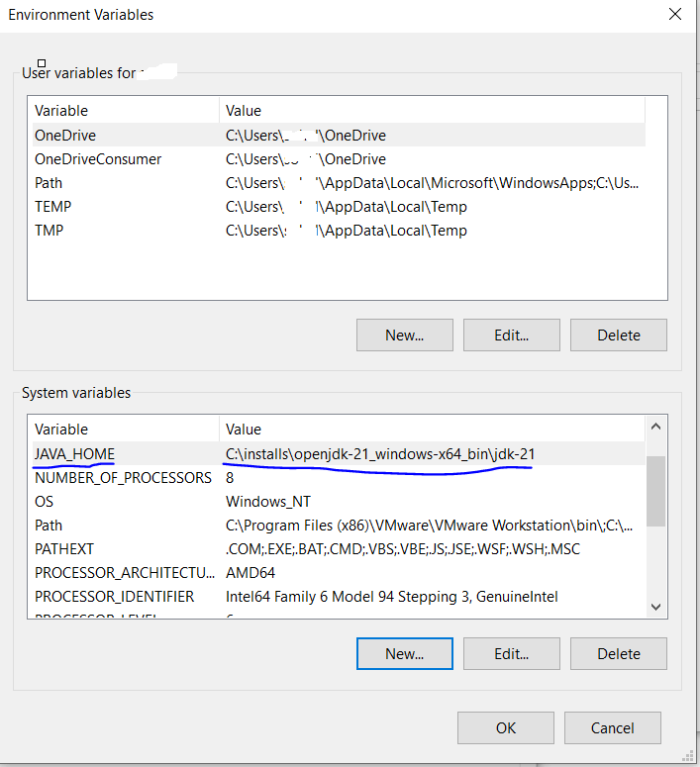
Task: Click New button under System variables
Action: (404, 653)
